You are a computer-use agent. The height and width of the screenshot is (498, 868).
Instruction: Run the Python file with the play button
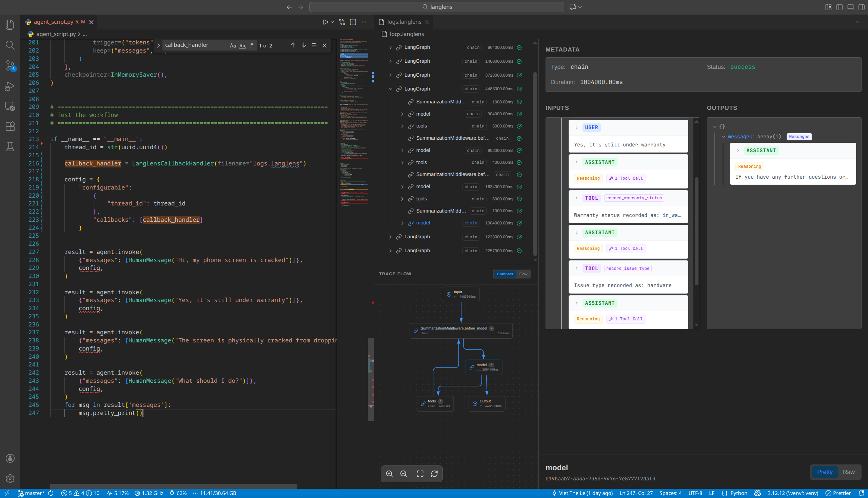(x=325, y=22)
